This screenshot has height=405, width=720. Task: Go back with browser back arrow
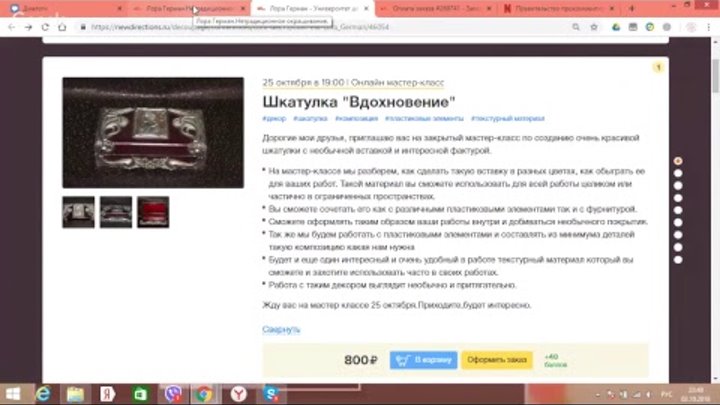click(11, 27)
